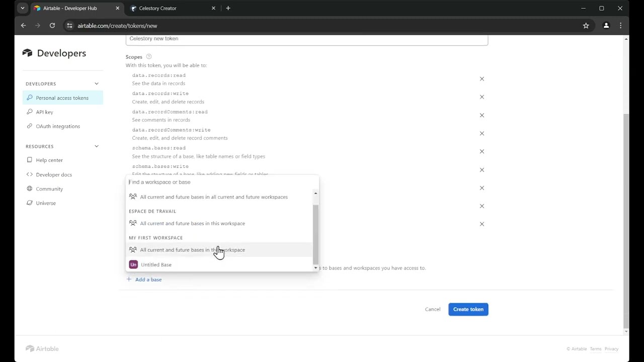Remove the schema.bases:read scope
This screenshot has height=362, width=644.
click(x=481, y=151)
